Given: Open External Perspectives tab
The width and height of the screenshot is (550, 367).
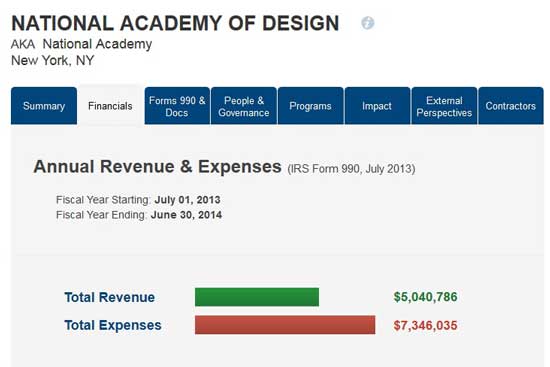Looking at the screenshot, I should click(x=444, y=106).
